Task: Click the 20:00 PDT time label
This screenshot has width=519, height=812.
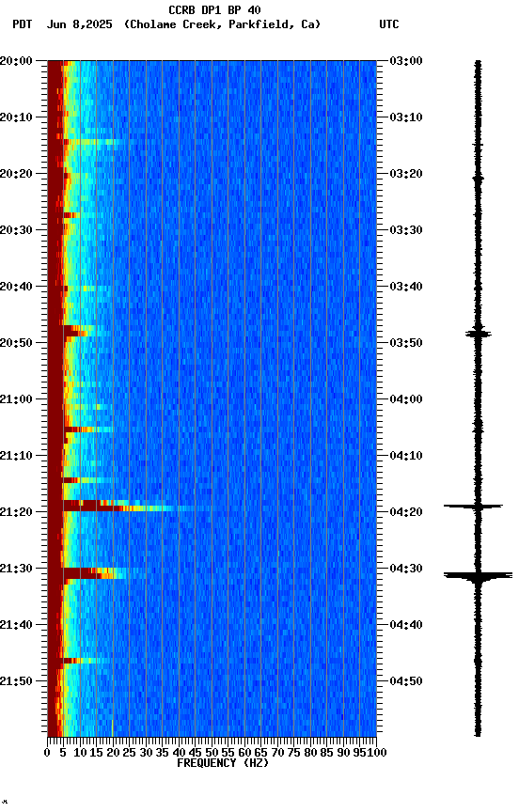Action: pyautogui.click(x=16, y=61)
